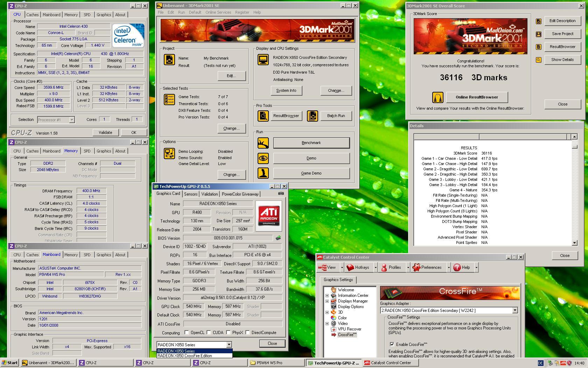
Task: Select the VPU Recover tree item
Action: (x=349, y=329)
